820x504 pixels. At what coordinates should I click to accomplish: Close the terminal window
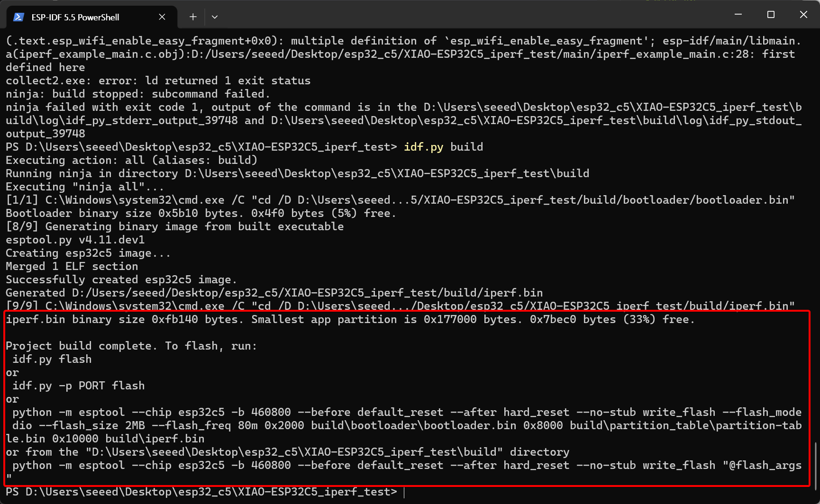pyautogui.click(x=803, y=15)
